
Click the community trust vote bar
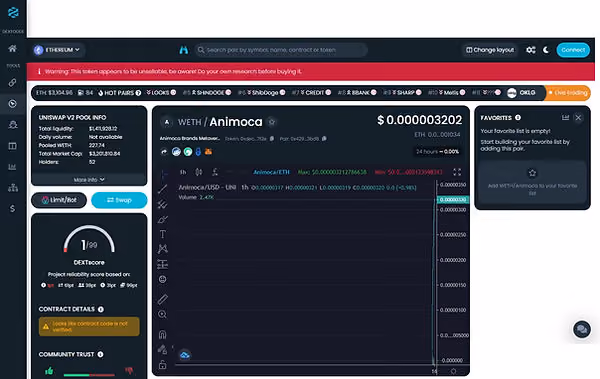tap(89, 375)
